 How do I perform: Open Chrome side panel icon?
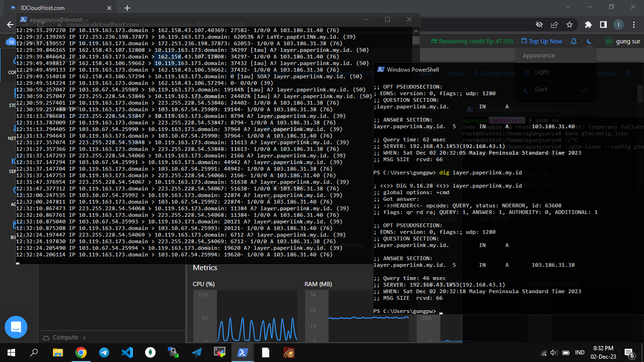pyautogui.click(x=603, y=25)
